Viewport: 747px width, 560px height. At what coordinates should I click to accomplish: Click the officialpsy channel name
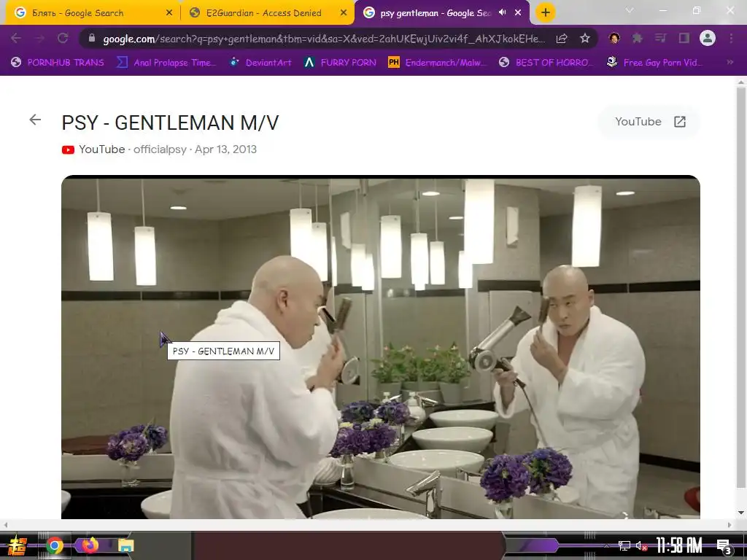(160, 149)
